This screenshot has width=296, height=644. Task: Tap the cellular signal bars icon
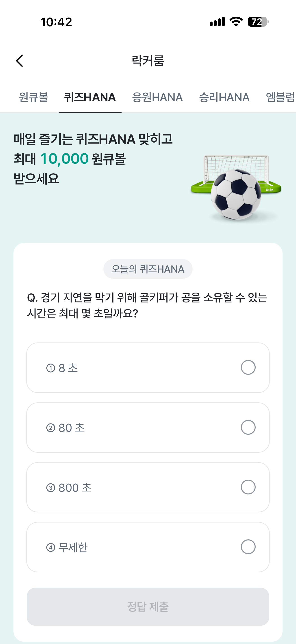click(x=217, y=22)
